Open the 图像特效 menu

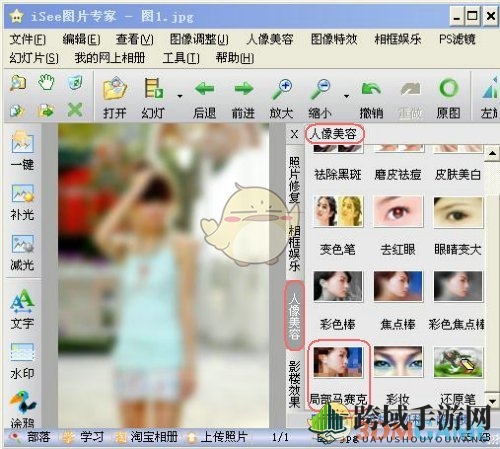click(334, 39)
